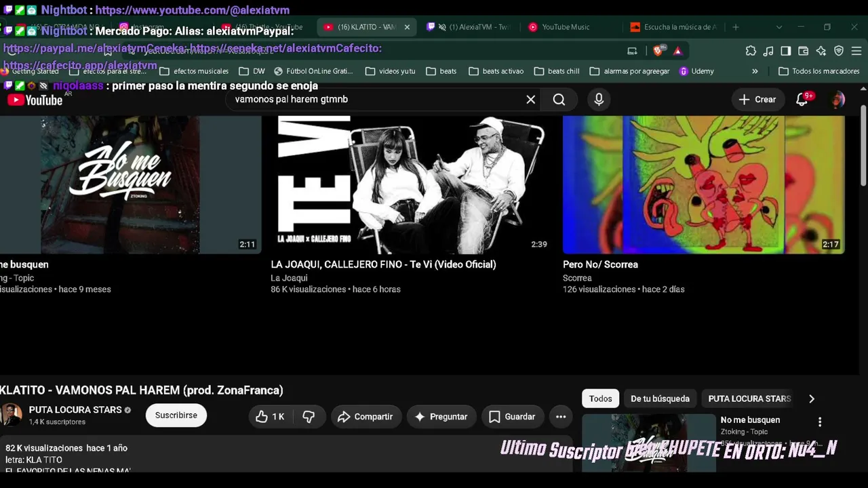Open the Pero No/ Scorrea title

tap(600, 264)
